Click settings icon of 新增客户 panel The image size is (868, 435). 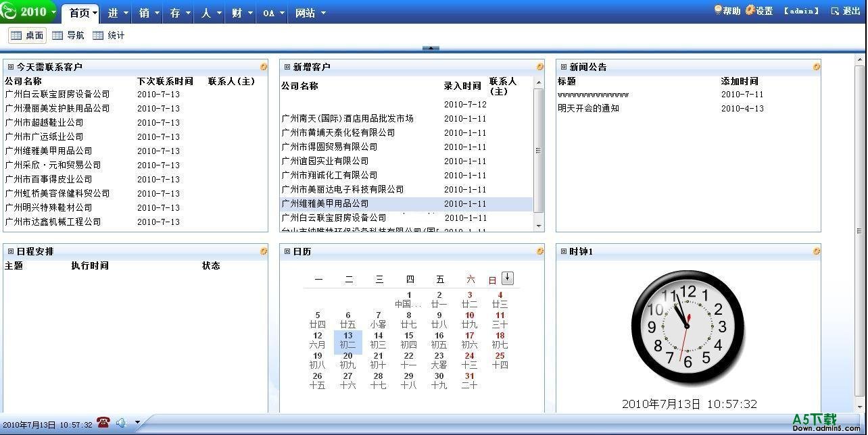tap(540, 67)
